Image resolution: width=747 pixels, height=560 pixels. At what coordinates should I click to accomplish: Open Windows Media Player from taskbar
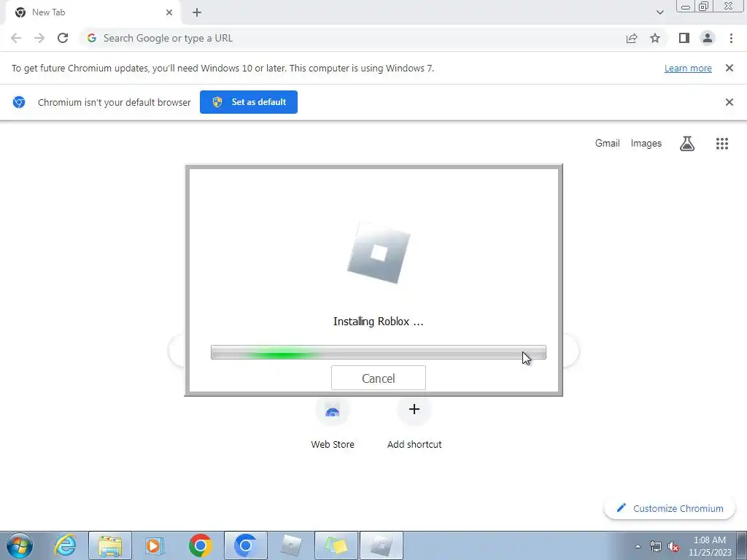click(x=155, y=545)
